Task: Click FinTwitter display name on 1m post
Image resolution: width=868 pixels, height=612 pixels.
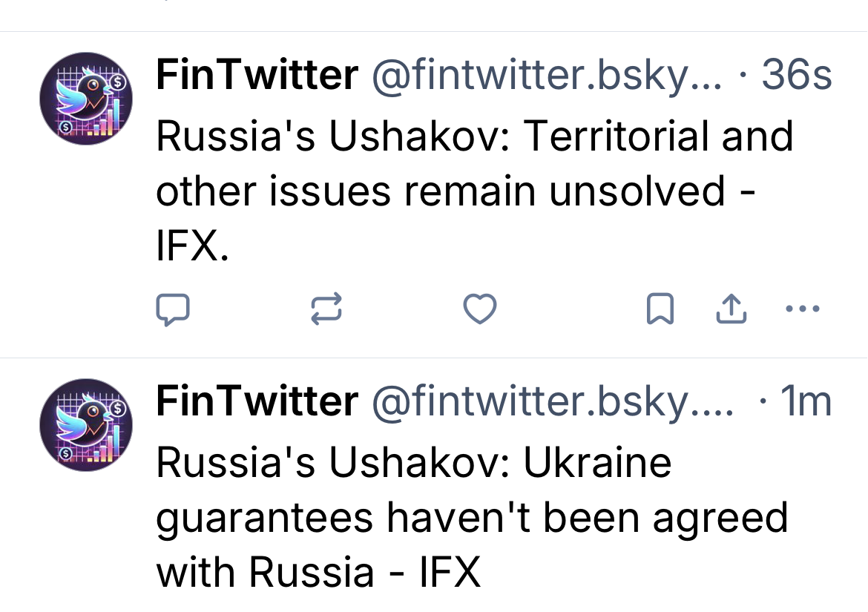Action: [x=257, y=401]
